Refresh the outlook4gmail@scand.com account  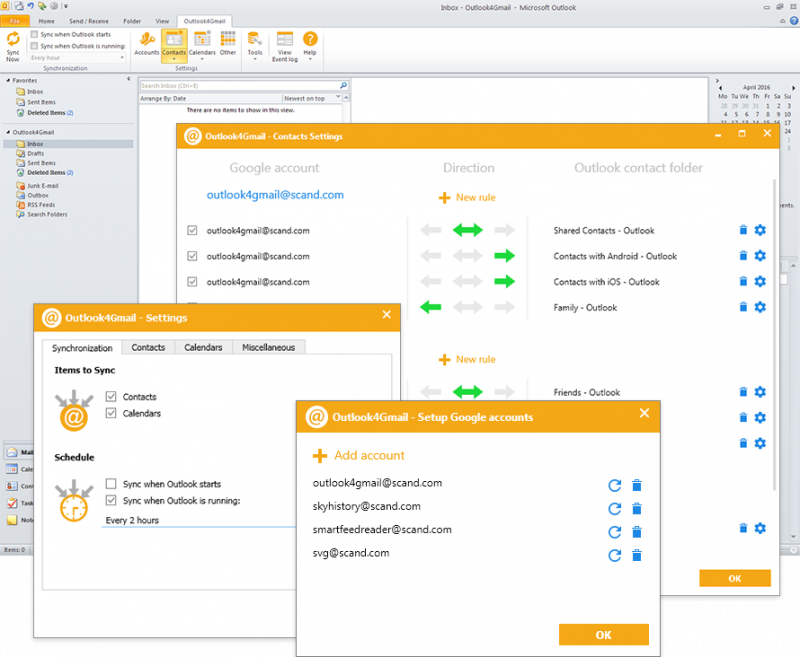[615, 485]
